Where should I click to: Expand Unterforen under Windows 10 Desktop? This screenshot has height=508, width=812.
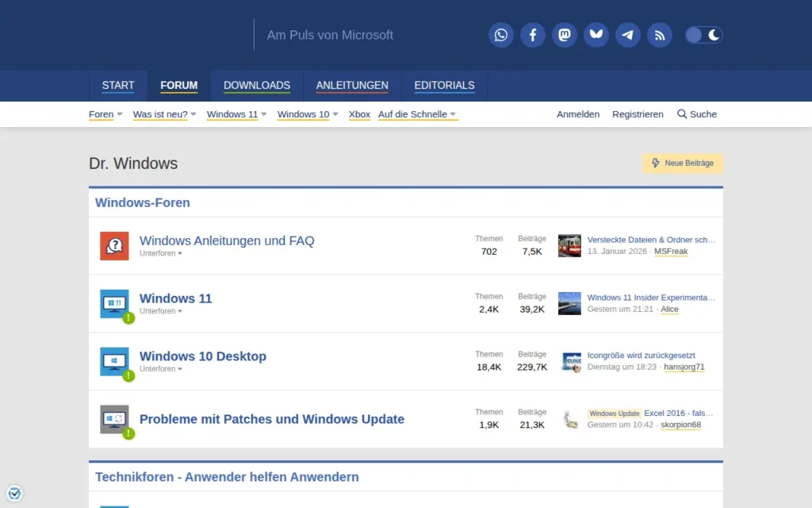pos(161,369)
